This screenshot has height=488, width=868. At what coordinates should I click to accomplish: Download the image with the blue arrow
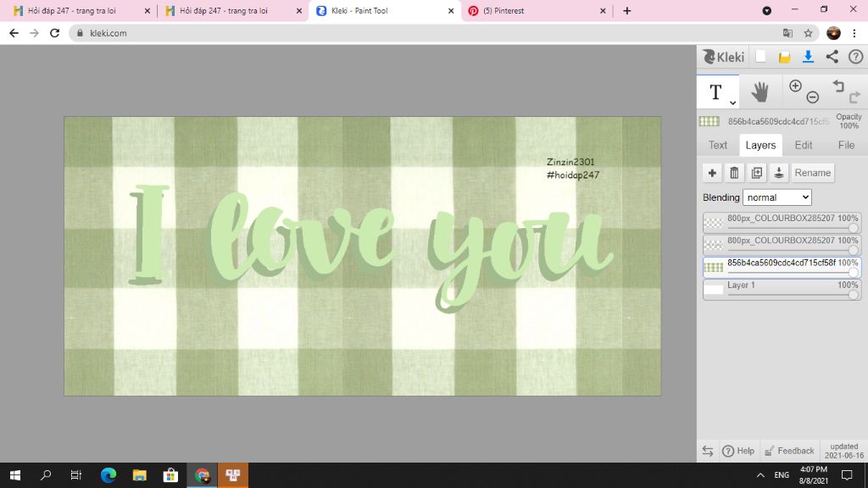[808, 57]
